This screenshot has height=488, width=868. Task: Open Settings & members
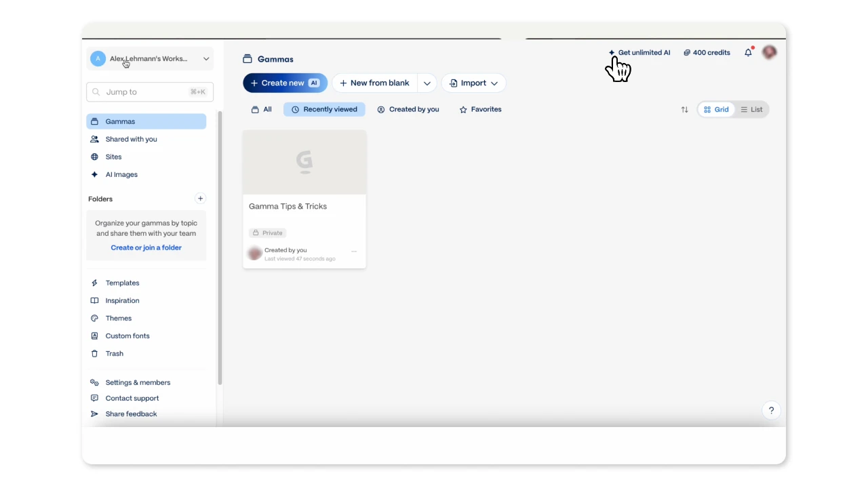coord(146,382)
